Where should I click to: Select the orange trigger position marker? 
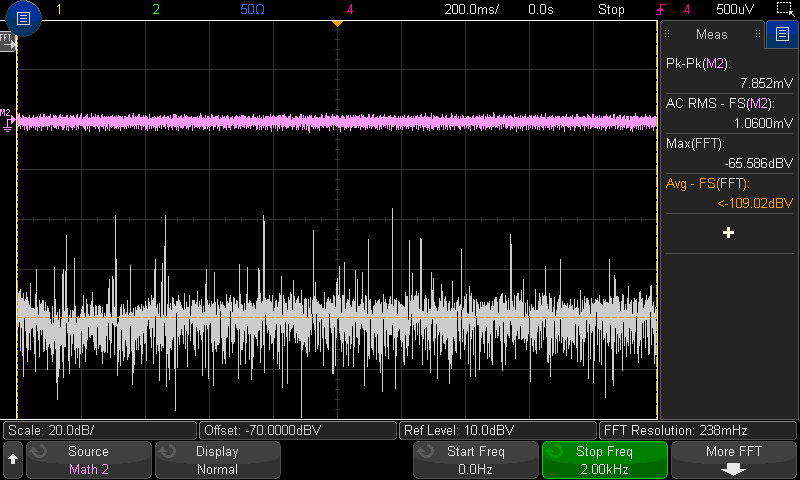(x=337, y=23)
